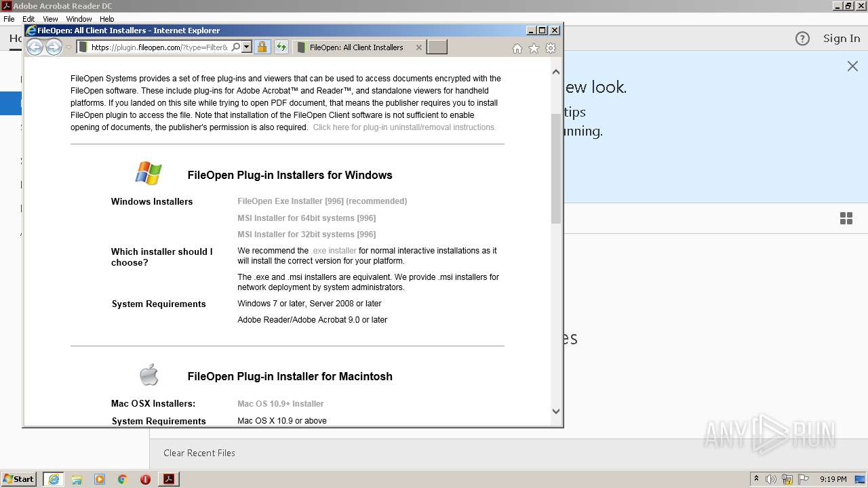
Task: Download MSI Installer for 32bit systems
Action: pyautogui.click(x=307, y=235)
